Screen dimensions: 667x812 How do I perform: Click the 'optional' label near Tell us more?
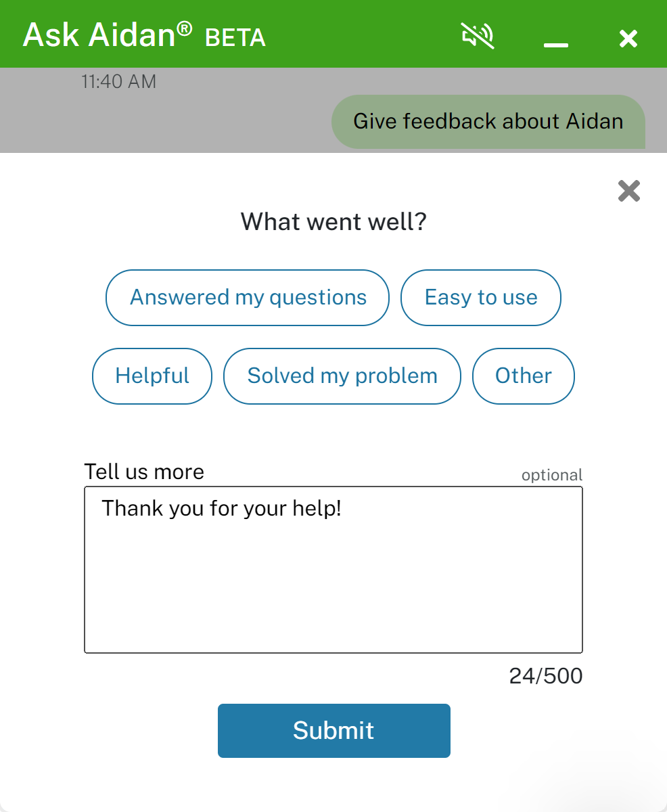tap(552, 474)
